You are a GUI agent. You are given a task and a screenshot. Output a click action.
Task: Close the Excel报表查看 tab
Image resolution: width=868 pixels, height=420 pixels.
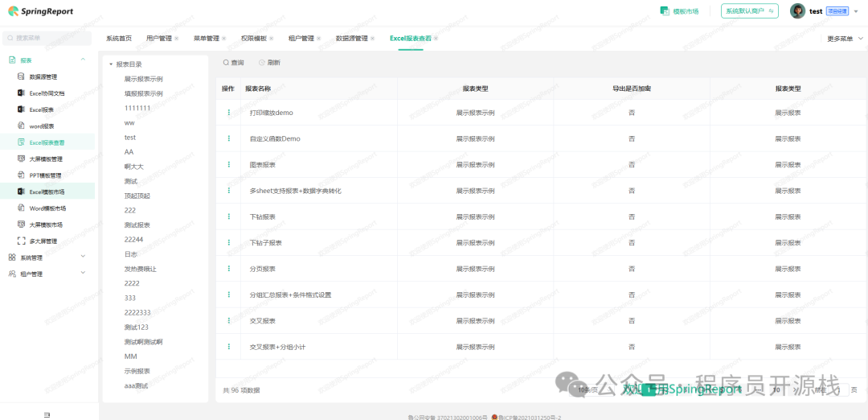click(436, 39)
